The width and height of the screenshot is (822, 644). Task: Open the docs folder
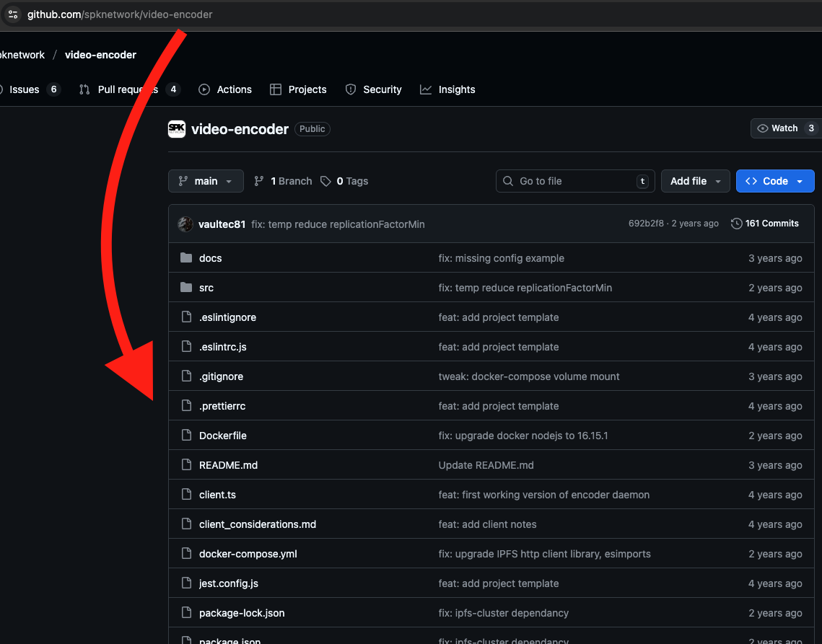click(x=210, y=258)
